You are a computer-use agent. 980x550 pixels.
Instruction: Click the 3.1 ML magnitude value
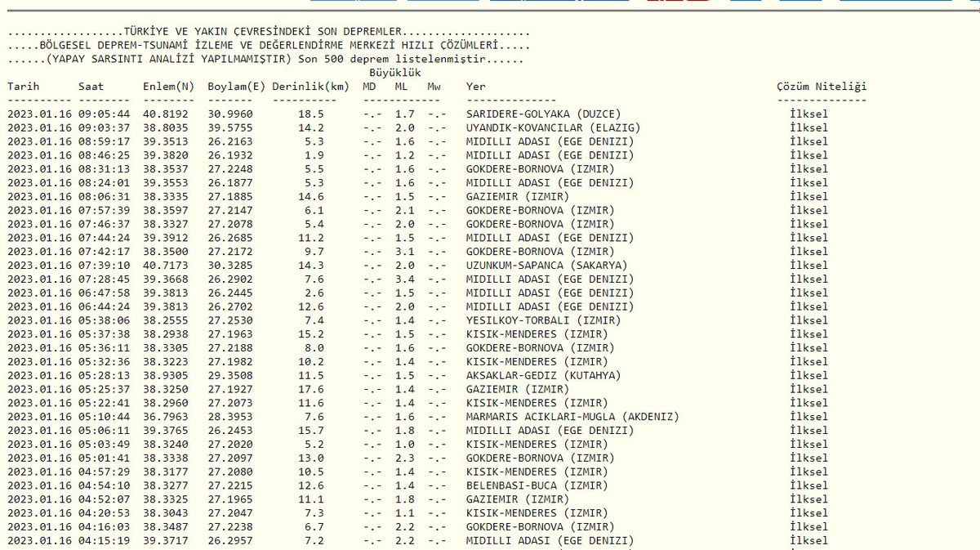tap(404, 252)
